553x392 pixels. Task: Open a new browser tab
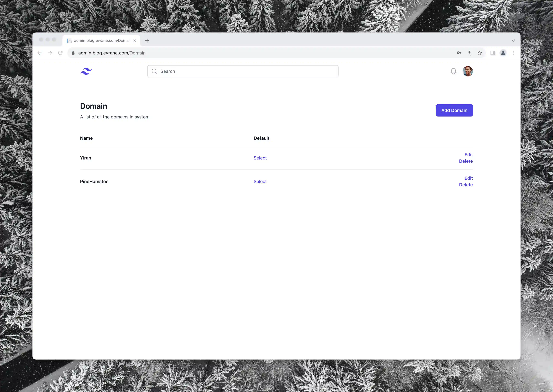[147, 41]
